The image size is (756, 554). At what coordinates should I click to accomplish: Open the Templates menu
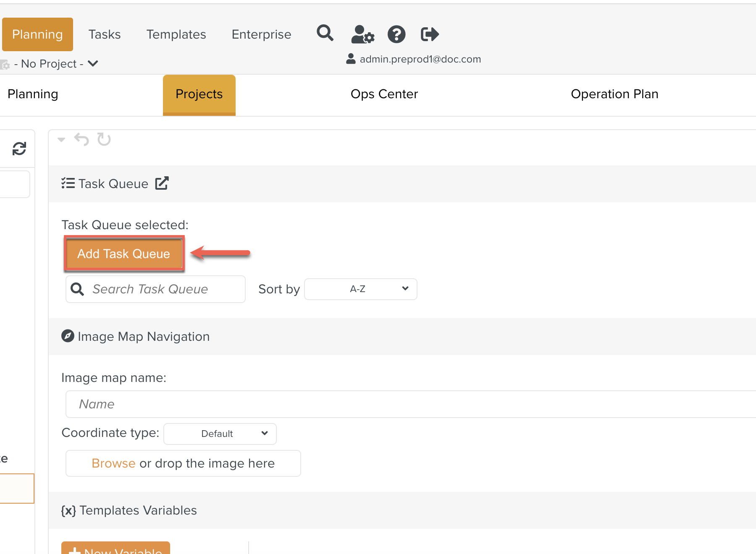tap(176, 34)
